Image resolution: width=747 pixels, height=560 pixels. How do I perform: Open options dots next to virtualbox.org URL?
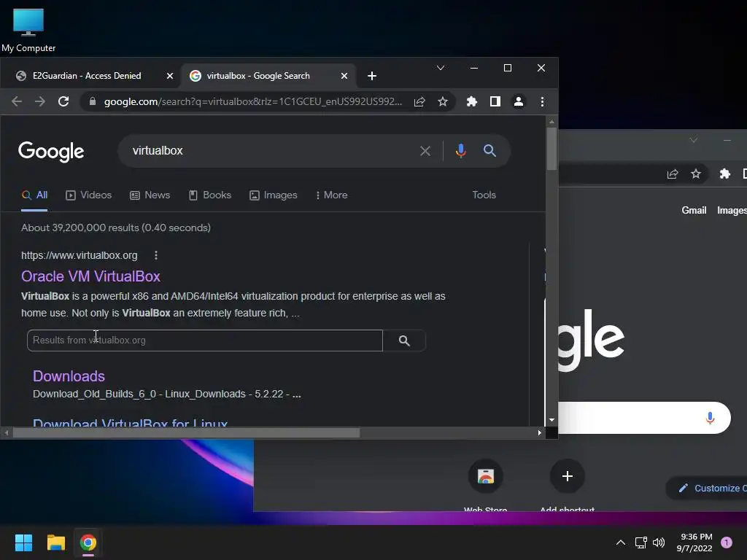156,255
